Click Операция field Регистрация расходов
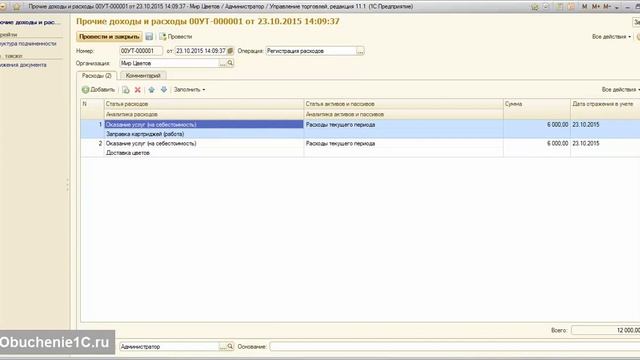The height and width of the screenshot is (360, 640). click(311, 51)
